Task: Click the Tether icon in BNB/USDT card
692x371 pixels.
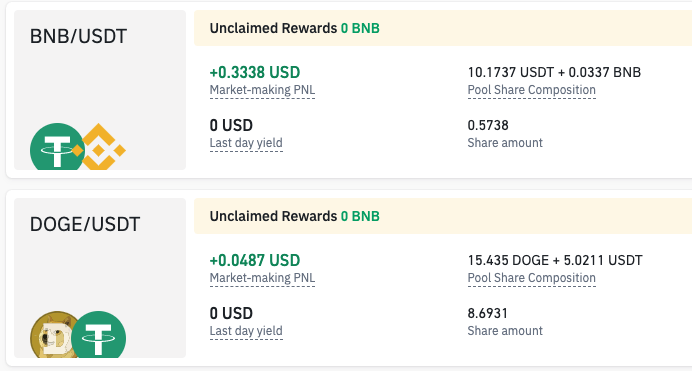Action: (x=57, y=147)
